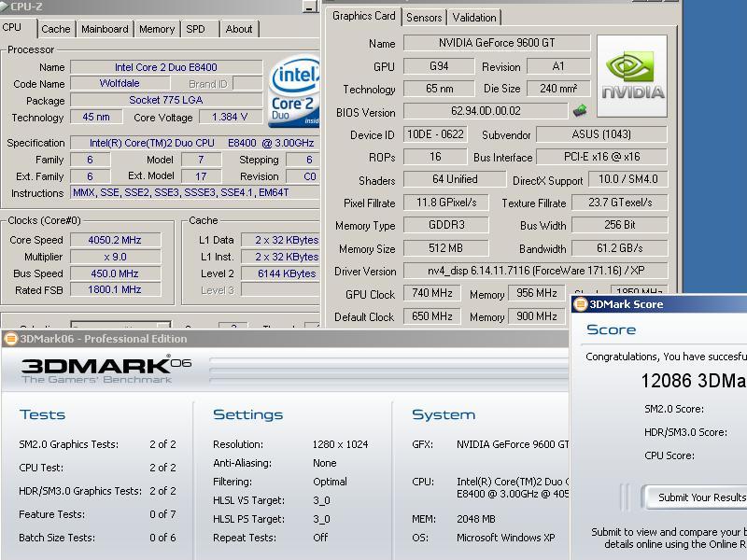This screenshot has height=560, width=747.
Task: Click the GPU Revision value 'A1'
Action: coord(558,66)
